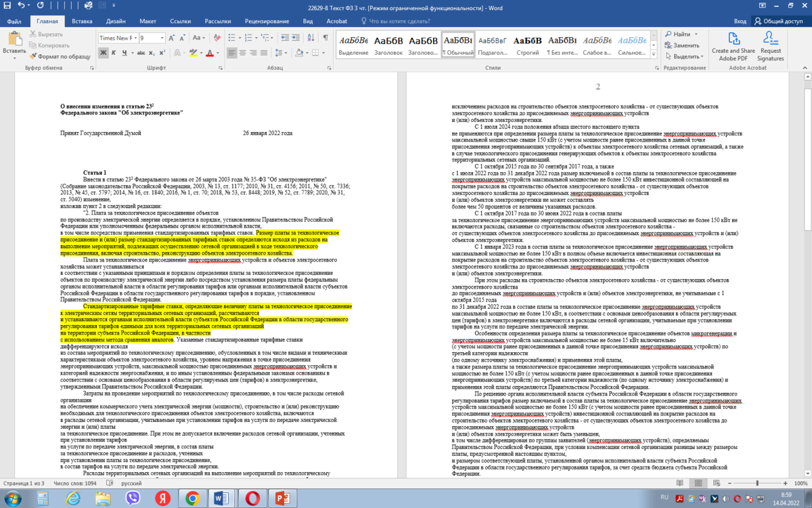Apply the Строгий style
The image size is (812, 508).
click(x=528, y=45)
